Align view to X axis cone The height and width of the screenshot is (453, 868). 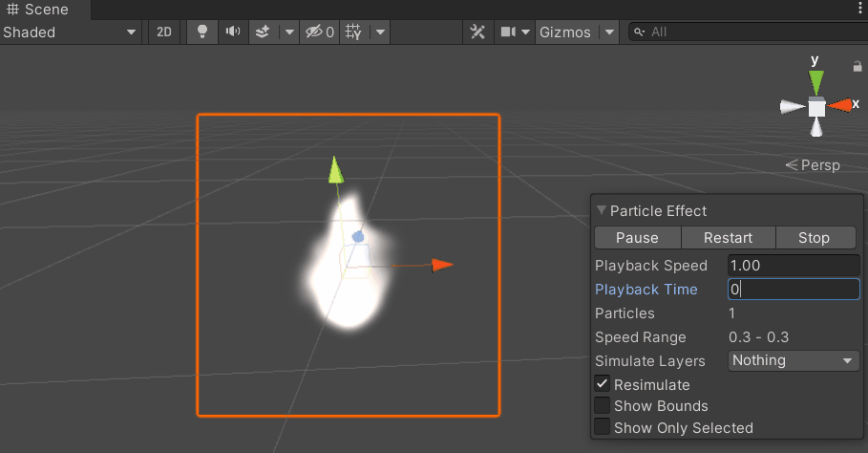[x=839, y=105]
